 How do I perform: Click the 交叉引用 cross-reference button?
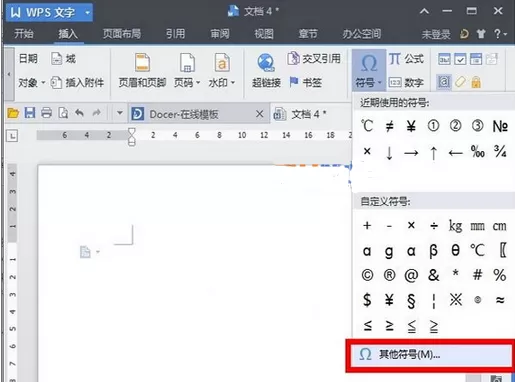coord(314,59)
